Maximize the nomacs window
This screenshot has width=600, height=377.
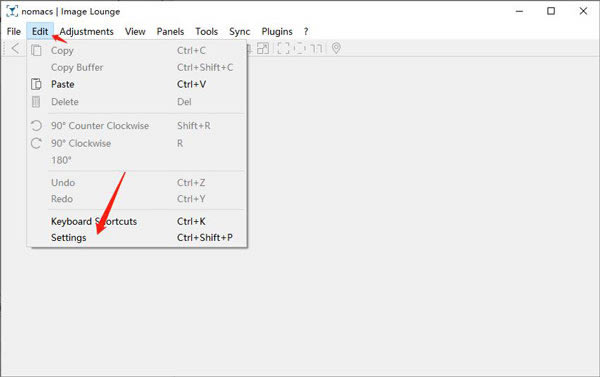(x=551, y=11)
